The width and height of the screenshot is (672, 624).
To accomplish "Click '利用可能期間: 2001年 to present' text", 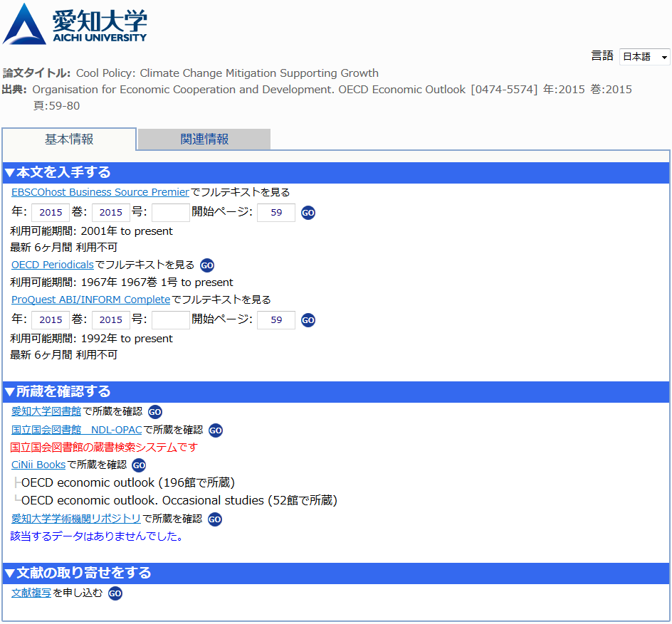I will (91, 231).
